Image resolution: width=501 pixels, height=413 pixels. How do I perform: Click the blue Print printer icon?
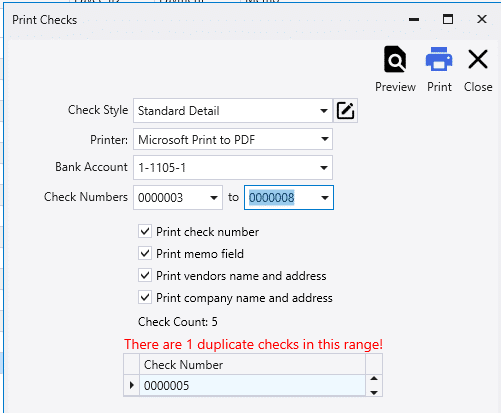(439, 59)
